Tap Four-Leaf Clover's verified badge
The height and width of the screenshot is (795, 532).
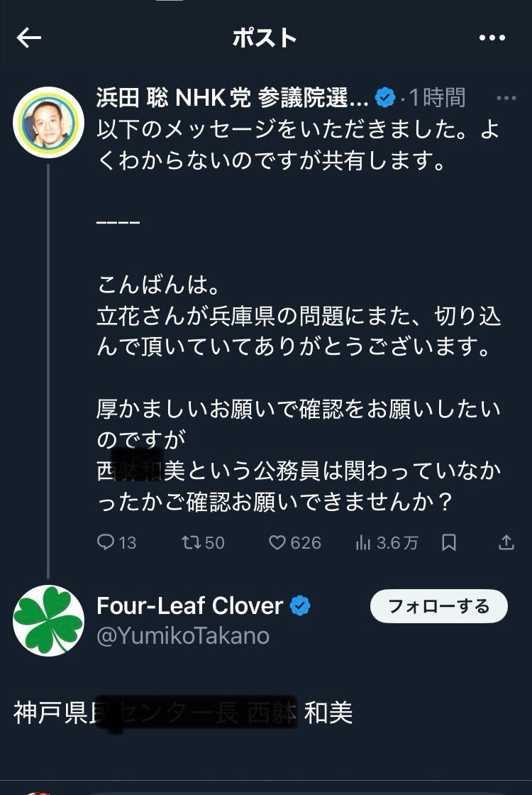pos(300,606)
